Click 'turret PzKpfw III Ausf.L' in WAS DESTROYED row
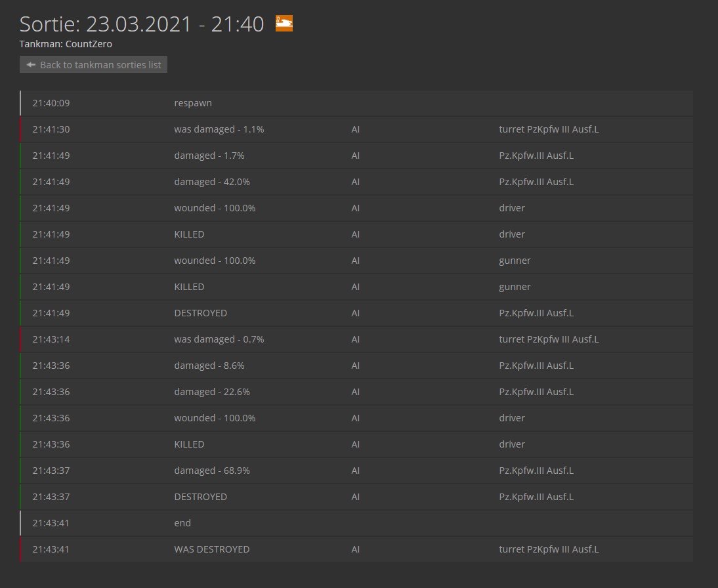This screenshot has height=588, width=718. click(x=549, y=549)
